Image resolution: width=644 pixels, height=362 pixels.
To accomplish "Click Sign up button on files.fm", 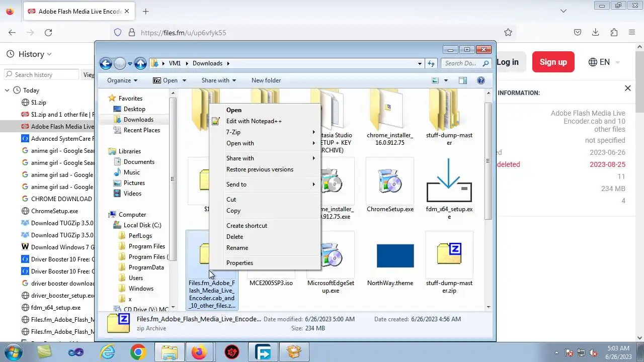I will pos(553,62).
